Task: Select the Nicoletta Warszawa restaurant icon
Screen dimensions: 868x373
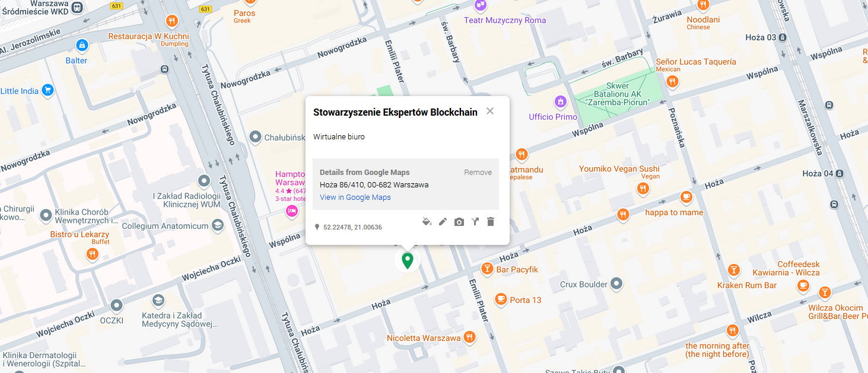Action: (469, 337)
